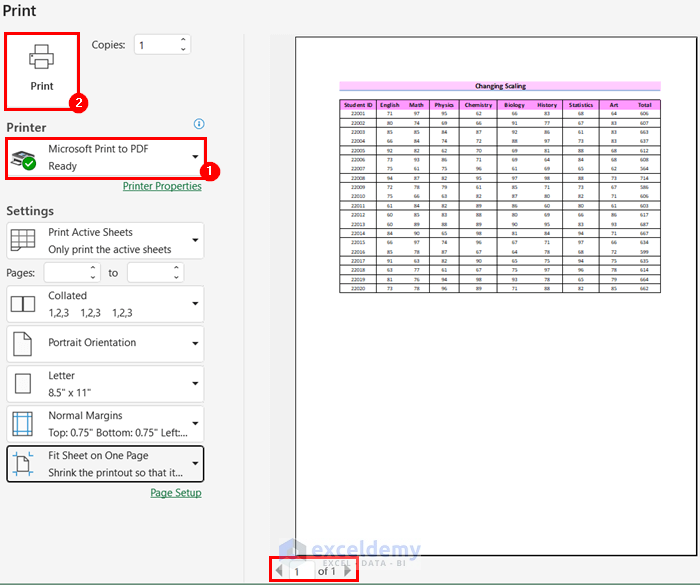
Task: Click the 'of 1' page count text
Action: (326, 571)
